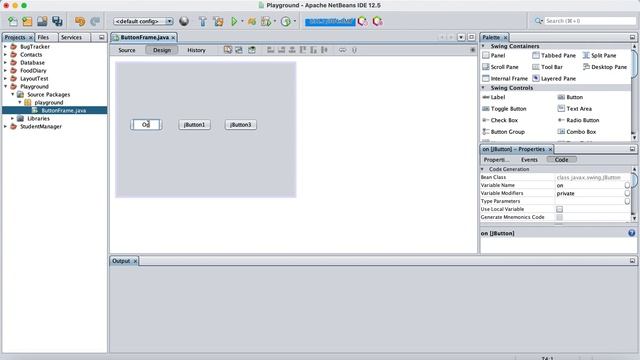The width and height of the screenshot is (640, 360).
Task: Click the New File toolbar icon
Action: (13, 21)
